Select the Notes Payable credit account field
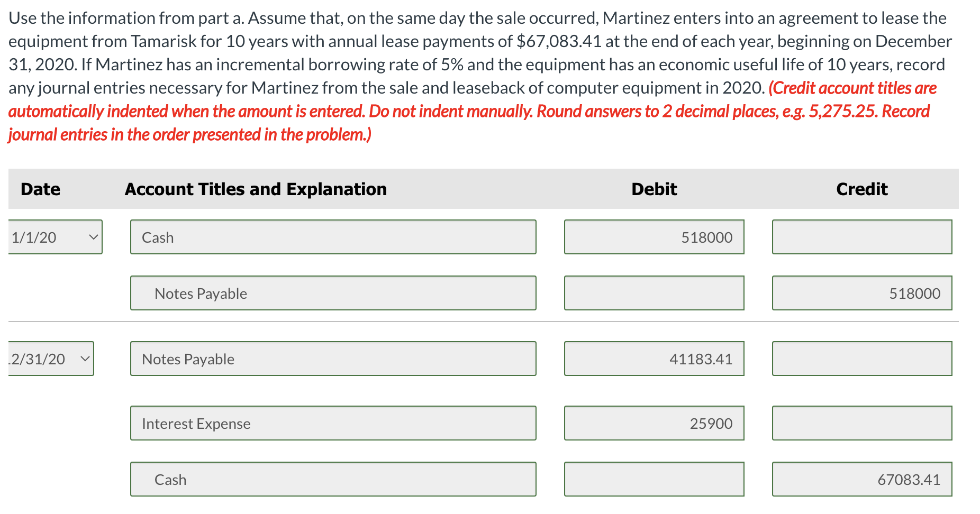This screenshot has width=980, height=514. pos(332,292)
